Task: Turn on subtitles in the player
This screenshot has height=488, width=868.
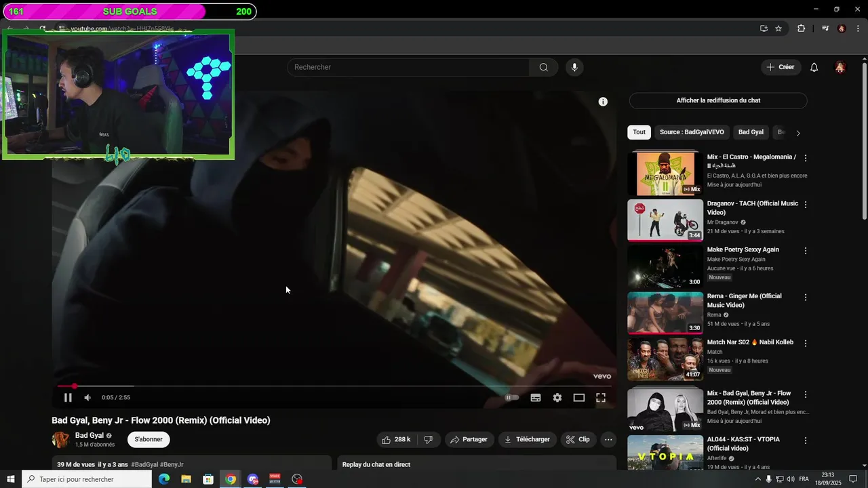Action: pos(536,398)
